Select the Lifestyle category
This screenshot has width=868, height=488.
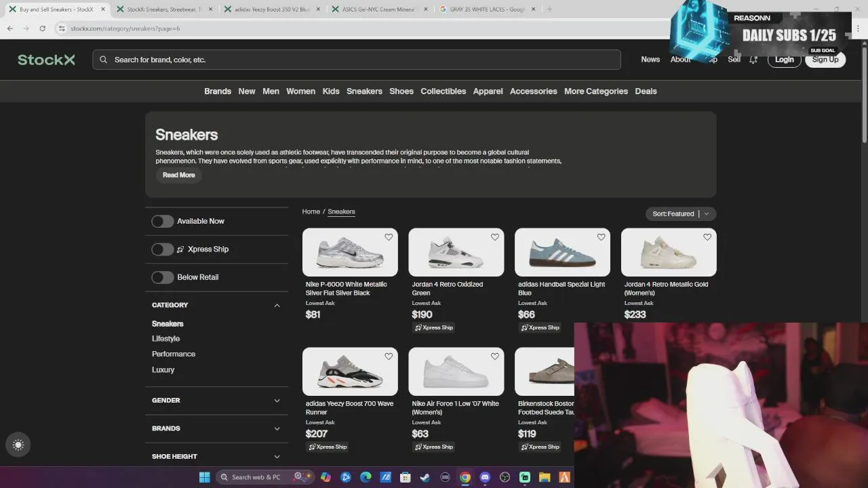(x=166, y=339)
